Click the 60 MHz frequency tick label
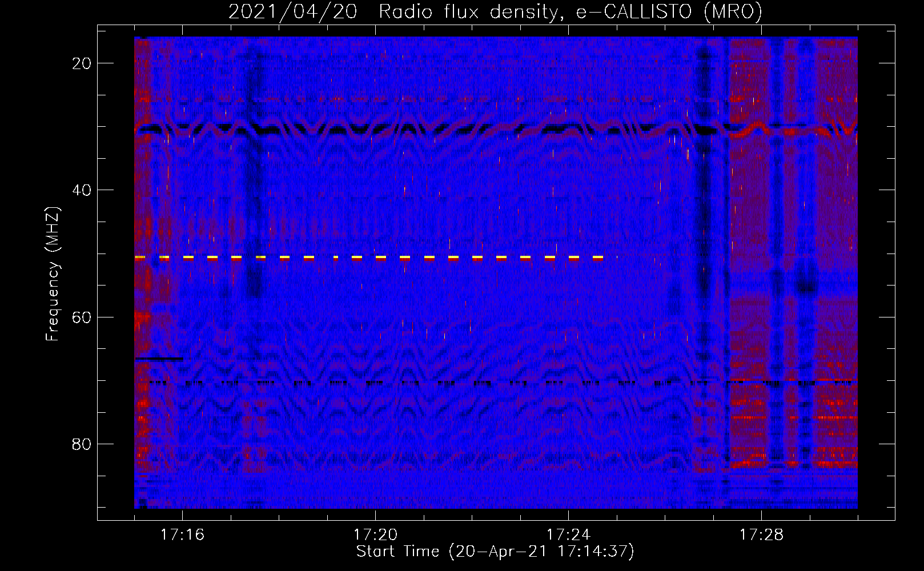The image size is (924, 571). point(82,317)
